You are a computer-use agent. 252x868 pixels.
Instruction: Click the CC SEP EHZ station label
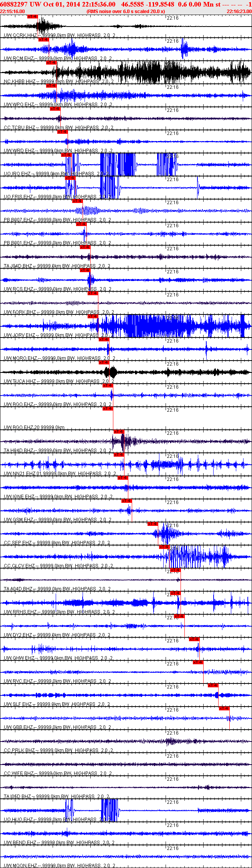pos(57,543)
